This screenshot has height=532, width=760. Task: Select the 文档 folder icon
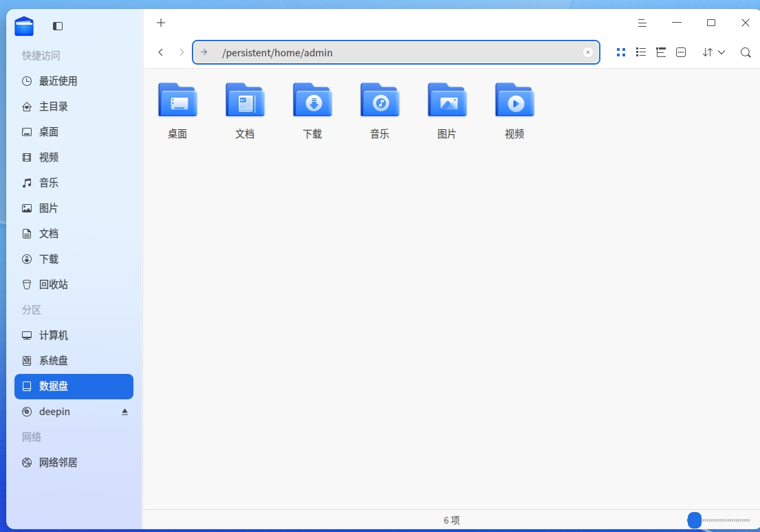(245, 100)
